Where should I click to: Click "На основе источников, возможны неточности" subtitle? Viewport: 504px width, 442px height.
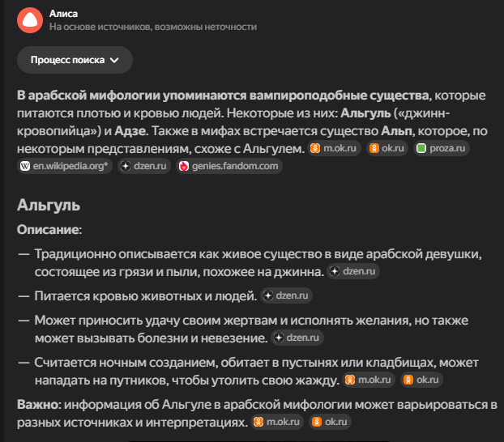point(152,27)
